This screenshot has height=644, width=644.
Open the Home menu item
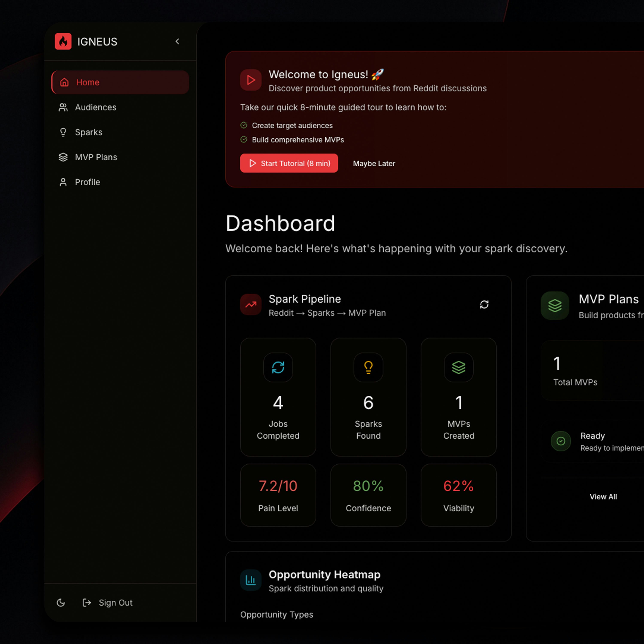click(120, 82)
